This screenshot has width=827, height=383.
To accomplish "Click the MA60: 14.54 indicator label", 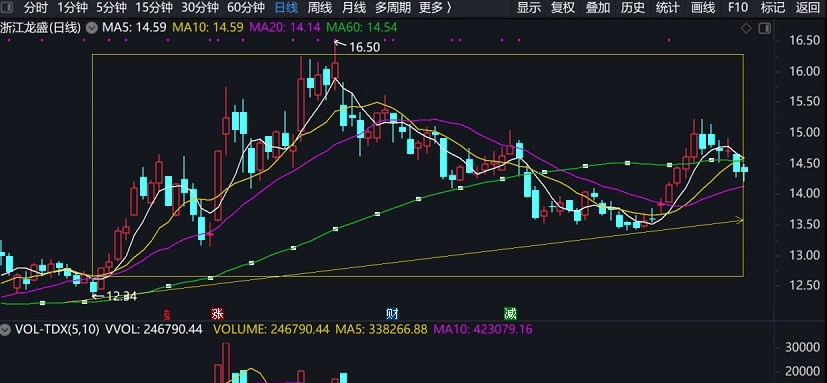I will (362, 28).
